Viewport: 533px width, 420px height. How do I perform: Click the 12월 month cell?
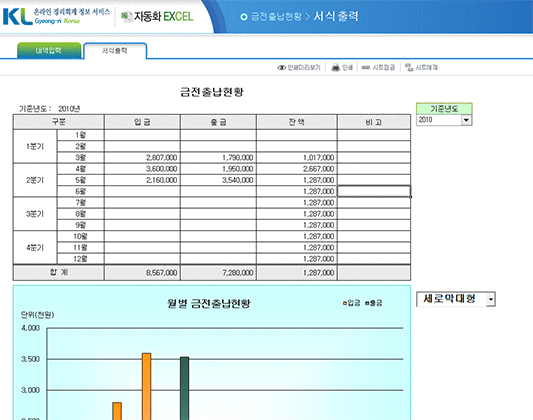pyautogui.click(x=81, y=259)
